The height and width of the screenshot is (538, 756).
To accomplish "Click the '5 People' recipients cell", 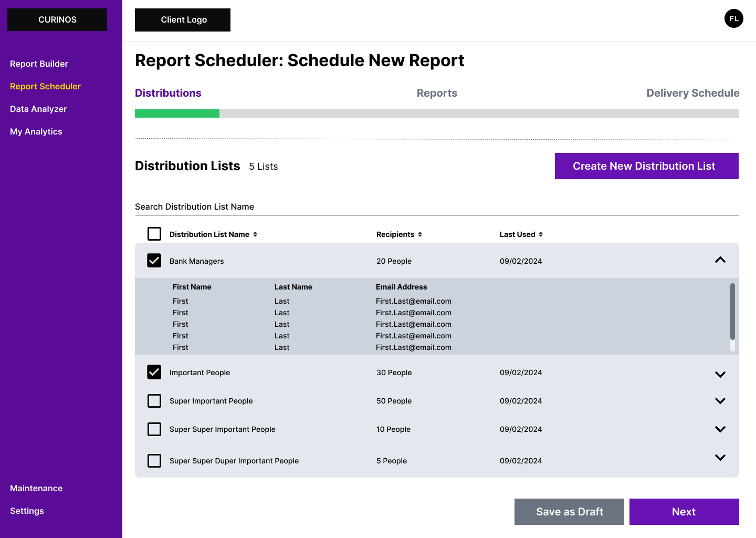I will pos(392,461).
